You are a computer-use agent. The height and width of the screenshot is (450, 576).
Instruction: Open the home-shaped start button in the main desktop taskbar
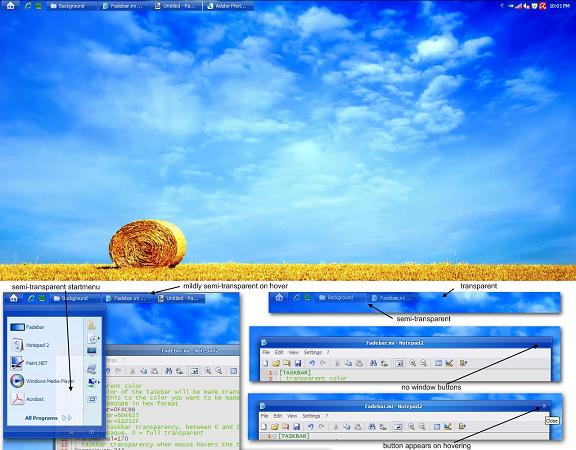pos(11,6)
